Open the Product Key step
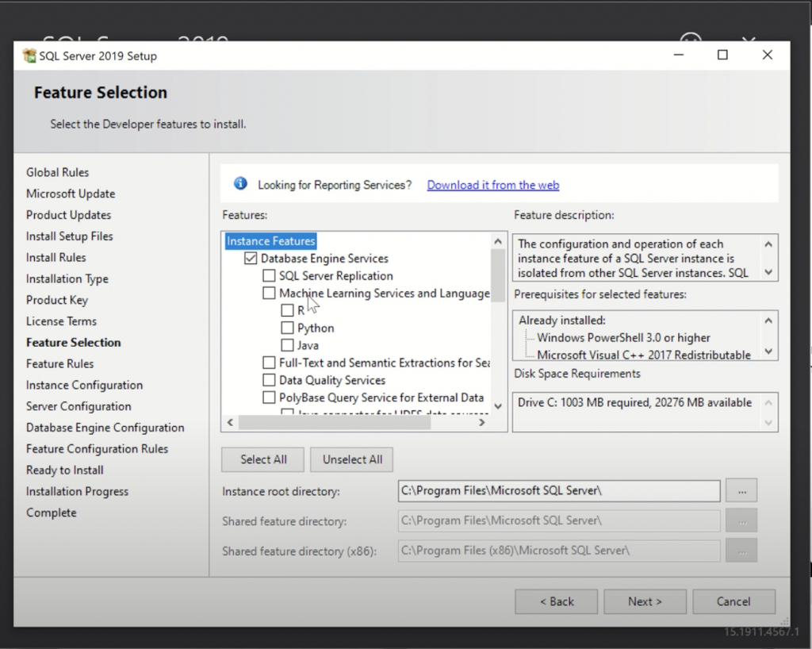The width and height of the screenshot is (812, 649). click(x=57, y=300)
